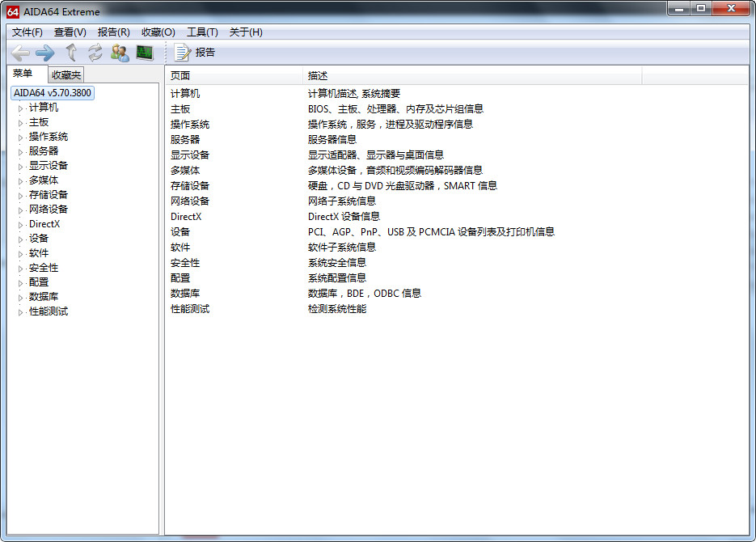
Task: Switch to the 收藏夹 tab
Action: [66, 74]
